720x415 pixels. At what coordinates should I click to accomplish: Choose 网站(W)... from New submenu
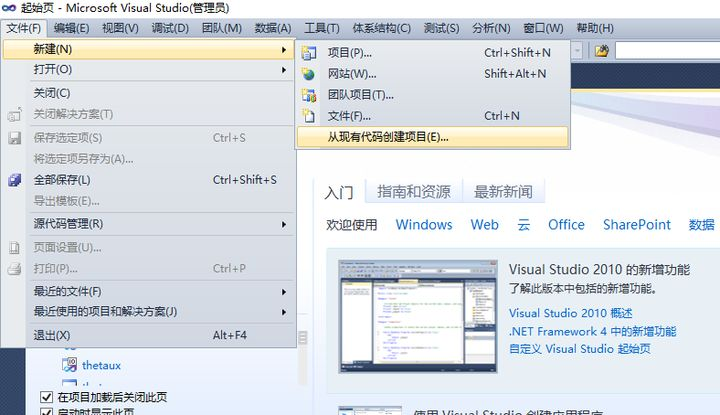(x=433, y=74)
